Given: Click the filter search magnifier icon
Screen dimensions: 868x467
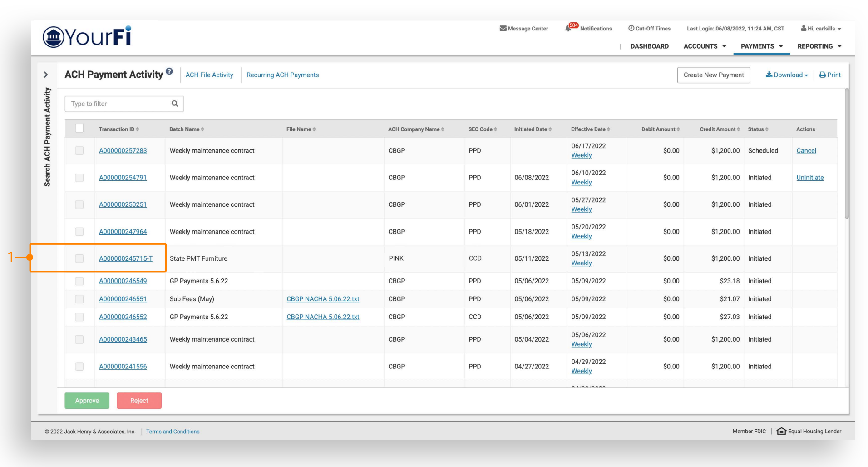Looking at the screenshot, I should (175, 104).
